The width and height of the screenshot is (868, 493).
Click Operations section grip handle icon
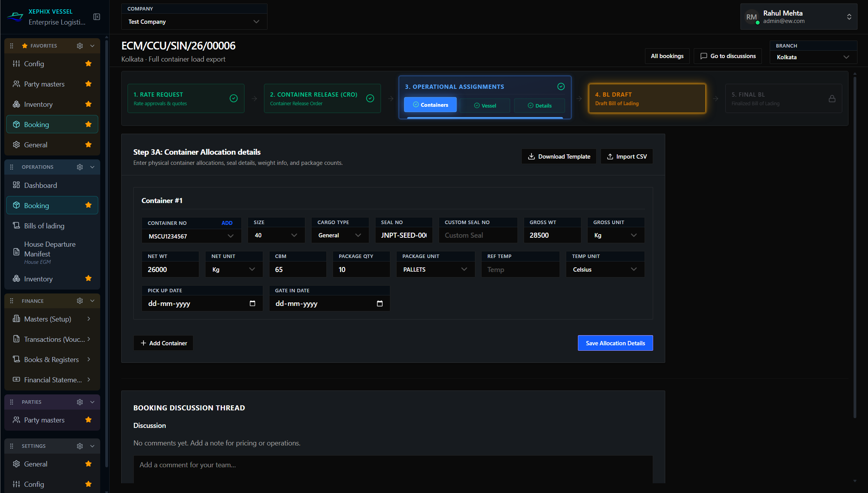12,167
